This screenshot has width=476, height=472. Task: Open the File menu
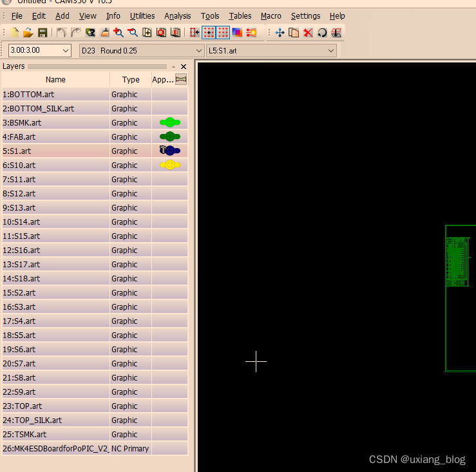point(17,16)
